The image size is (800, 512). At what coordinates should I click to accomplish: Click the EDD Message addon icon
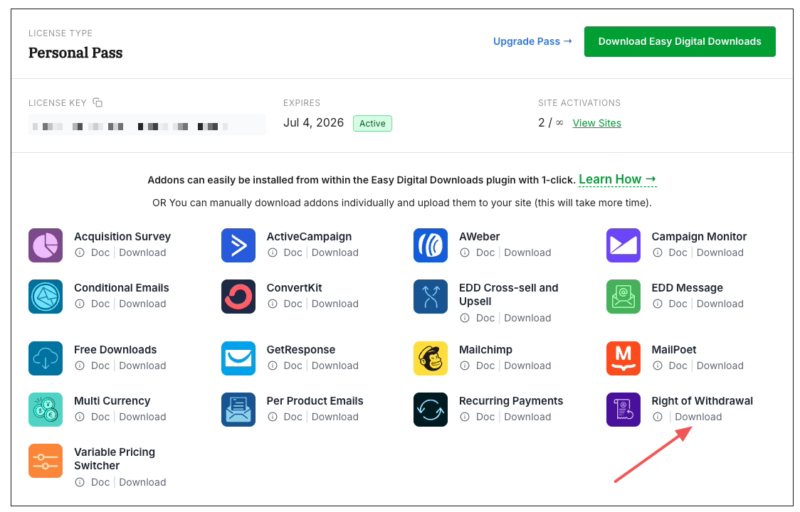tap(623, 296)
